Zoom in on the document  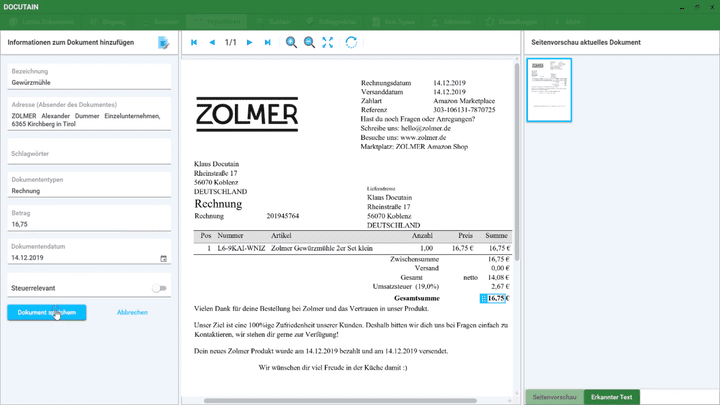[x=291, y=43]
